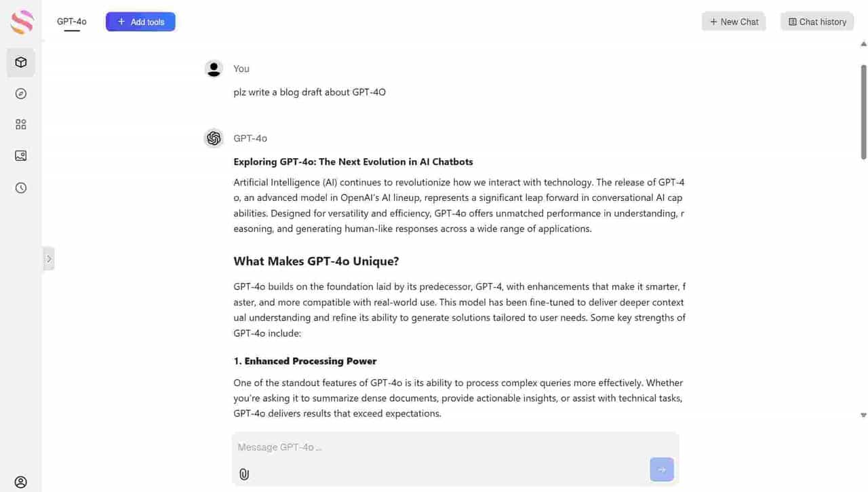Click the Add tools button
This screenshot has height=492, width=868.
(140, 22)
